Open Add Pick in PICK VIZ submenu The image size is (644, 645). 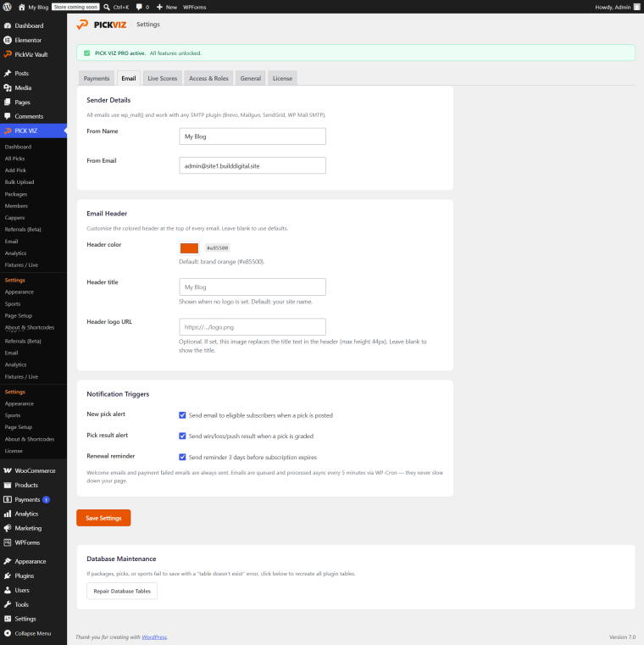pos(15,170)
